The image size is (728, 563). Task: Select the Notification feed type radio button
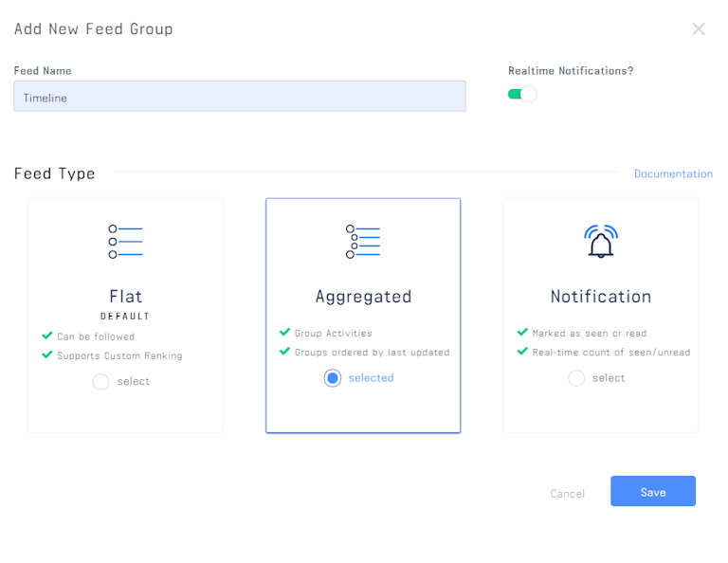tap(576, 378)
